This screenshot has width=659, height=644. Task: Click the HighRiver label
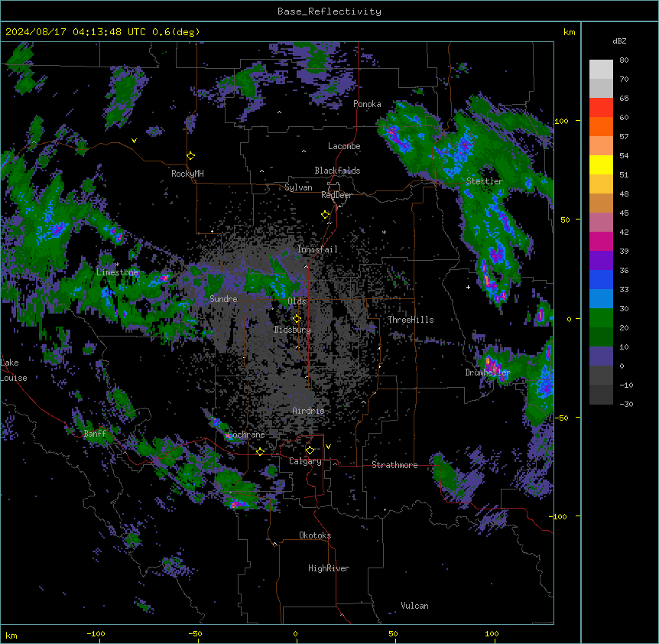pyautogui.click(x=329, y=568)
